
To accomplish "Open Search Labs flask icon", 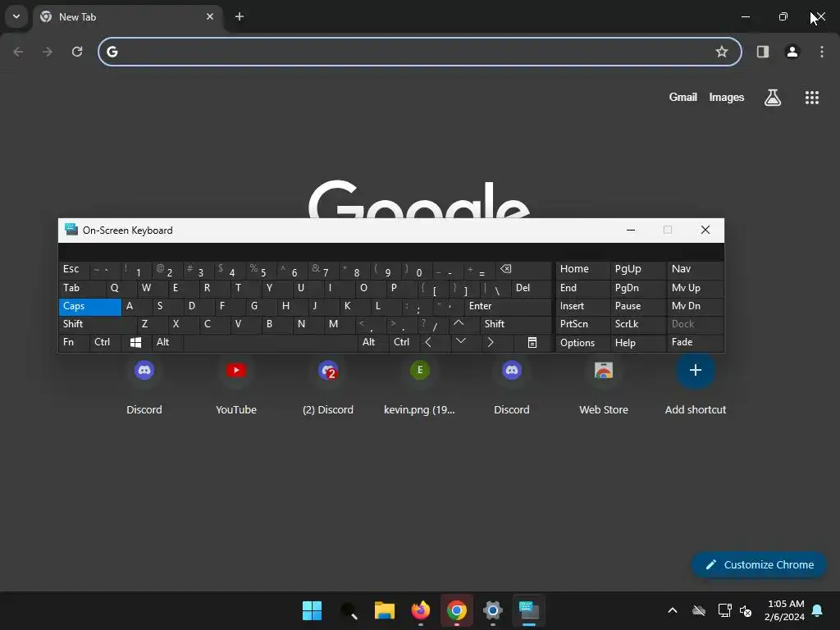I will (772, 97).
